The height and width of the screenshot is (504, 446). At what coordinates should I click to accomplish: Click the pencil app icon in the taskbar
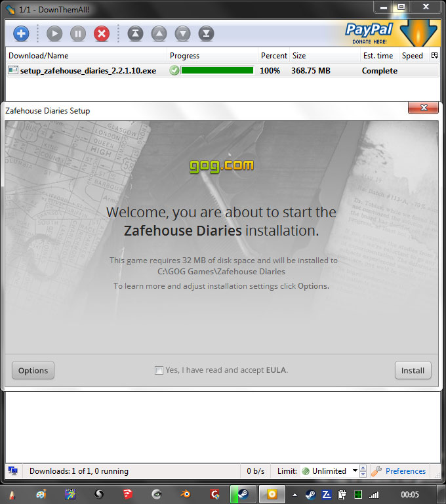(x=12, y=494)
